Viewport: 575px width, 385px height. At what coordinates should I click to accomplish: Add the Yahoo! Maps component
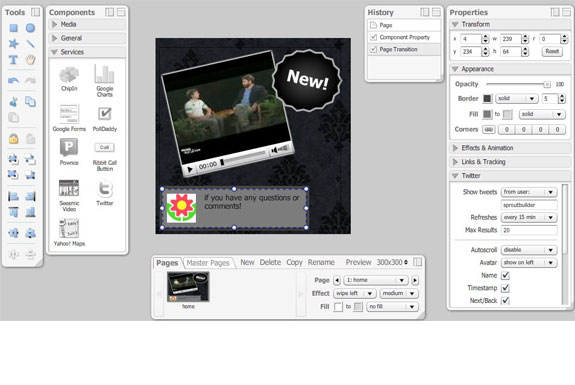point(69,232)
